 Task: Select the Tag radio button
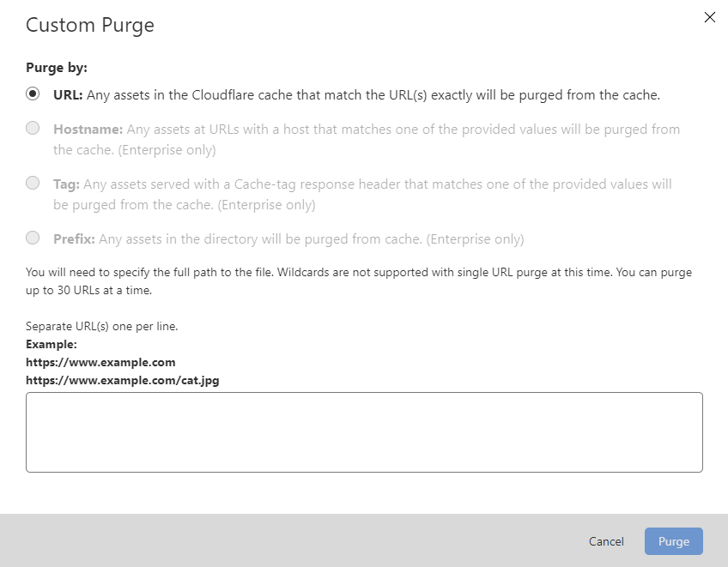click(x=33, y=183)
